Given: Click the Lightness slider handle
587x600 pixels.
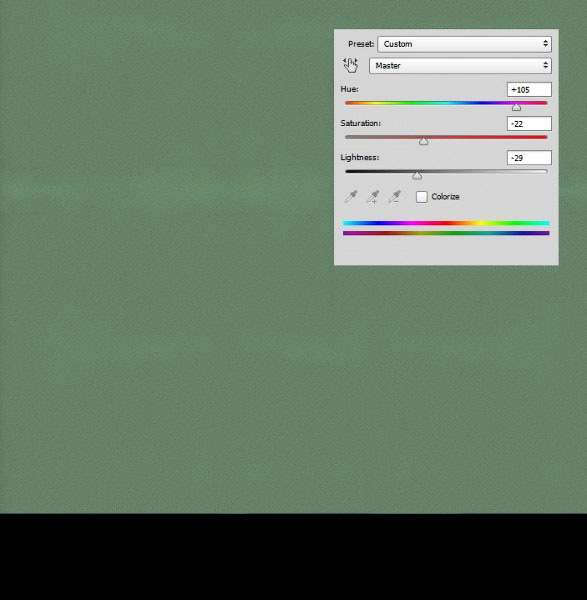Looking at the screenshot, I should tap(417, 175).
